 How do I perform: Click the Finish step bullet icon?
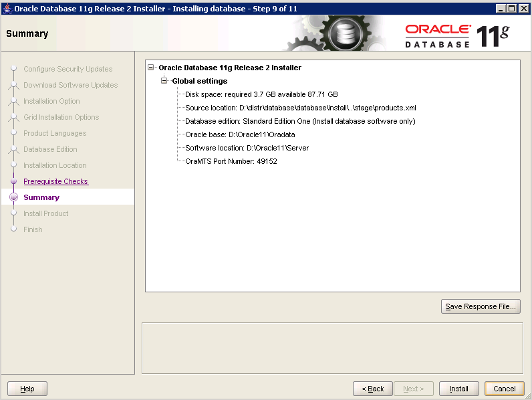[13, 229]
